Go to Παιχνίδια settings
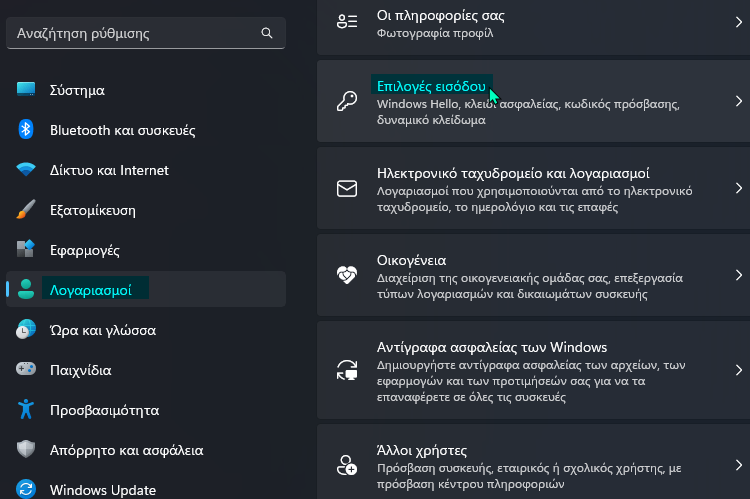This screenshot has width=750, height=499. coord(146,370)
